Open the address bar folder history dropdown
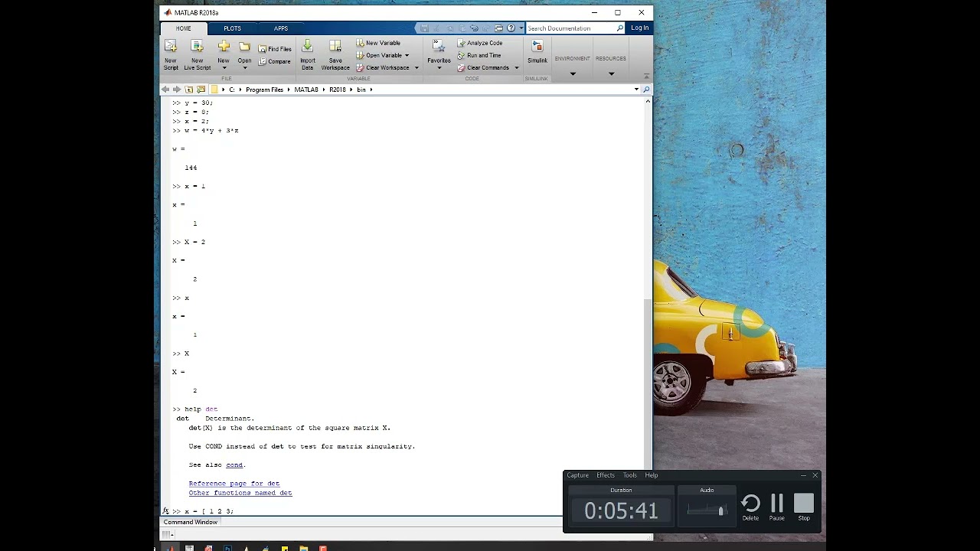 636,90
